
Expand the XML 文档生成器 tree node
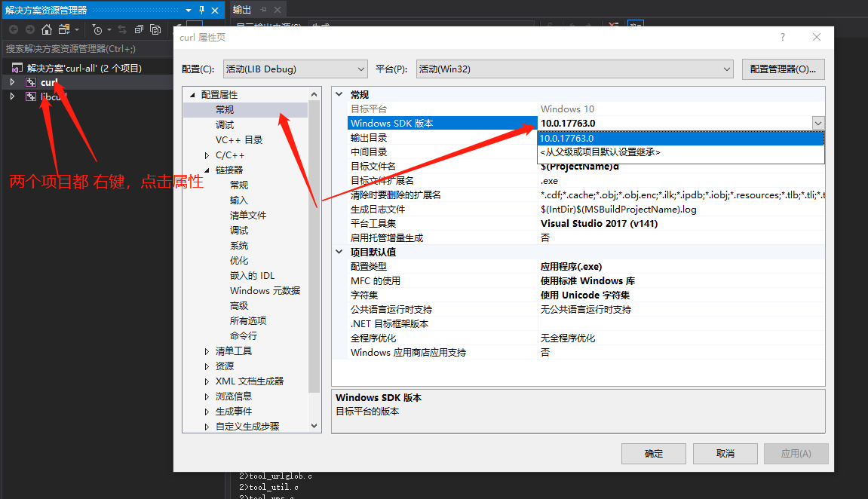[207, 381]
